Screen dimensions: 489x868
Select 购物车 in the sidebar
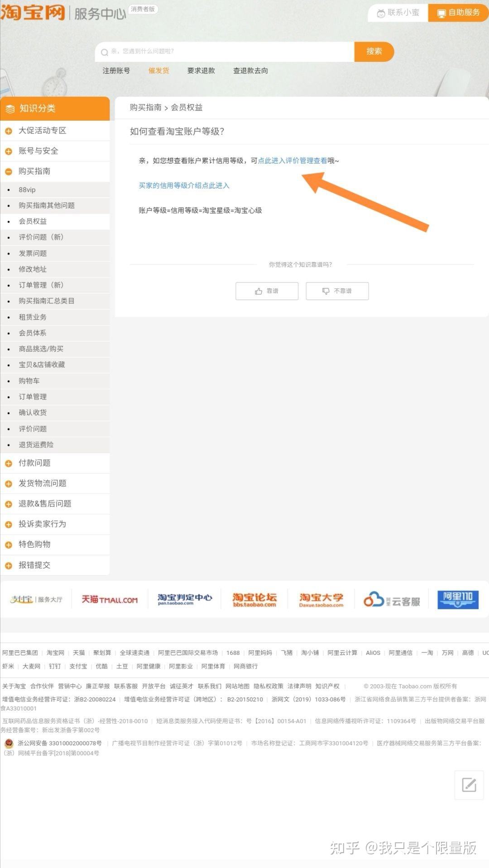[x=55, y=381]
